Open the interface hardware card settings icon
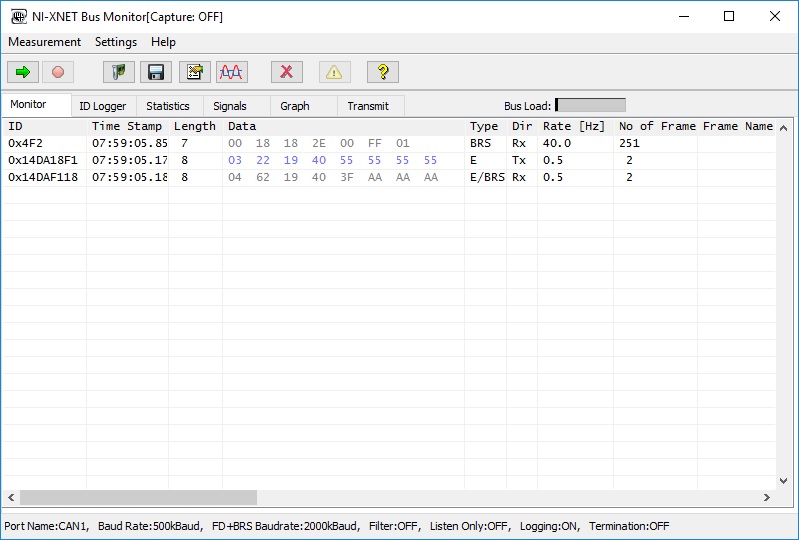Image resolution: width=799 pixels, height=540 pixels. (119, 72)
